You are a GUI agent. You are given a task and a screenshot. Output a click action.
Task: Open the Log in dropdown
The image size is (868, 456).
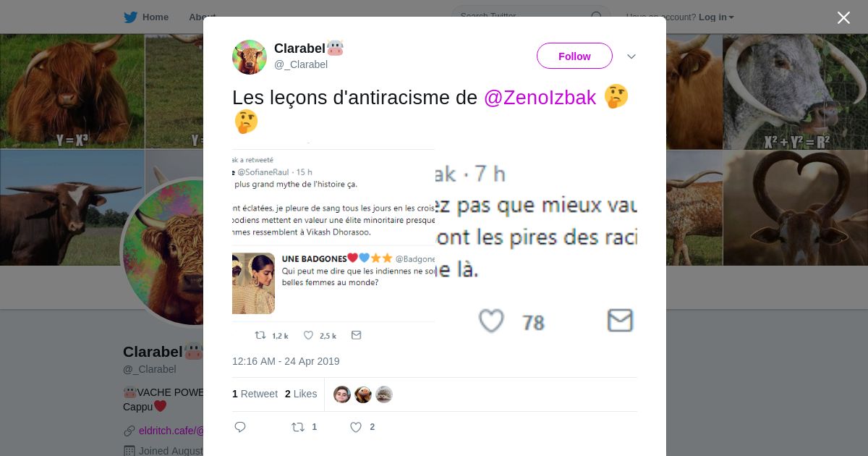click(x=716, y=17)
